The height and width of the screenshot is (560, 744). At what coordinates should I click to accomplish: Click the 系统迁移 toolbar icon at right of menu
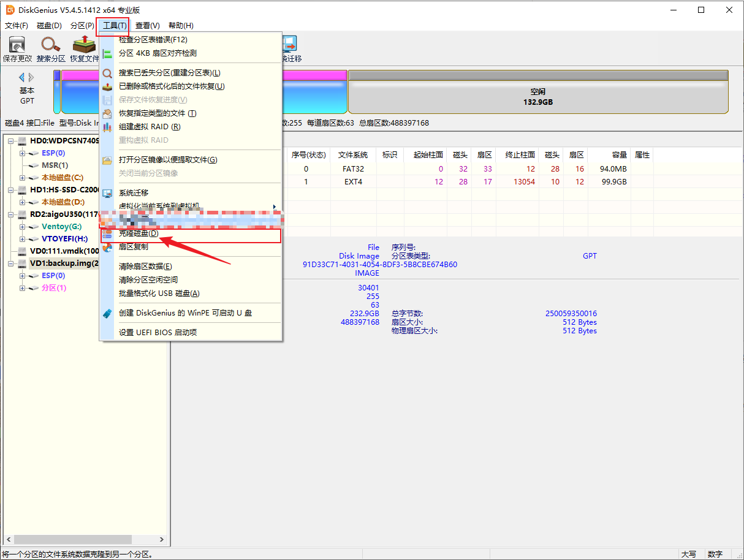pos(289,44)
